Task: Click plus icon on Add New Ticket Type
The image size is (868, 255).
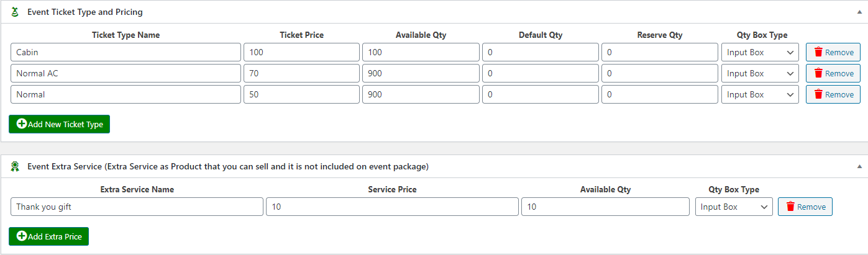Action: point(22,124)
